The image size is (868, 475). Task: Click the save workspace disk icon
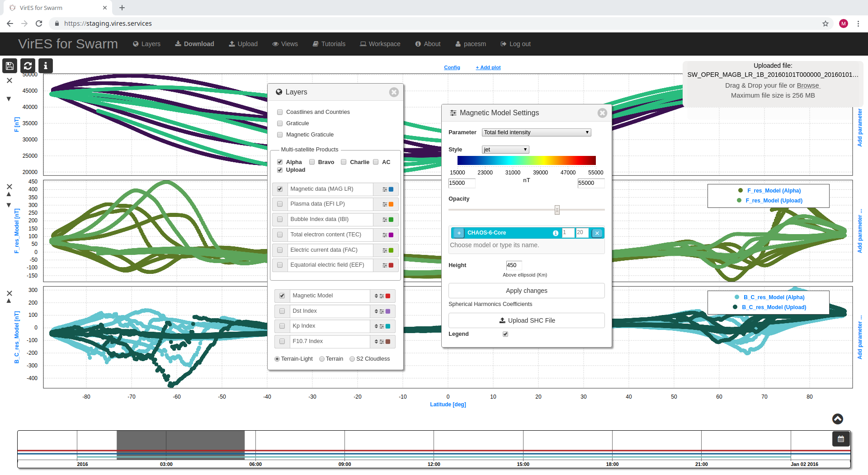9,66
